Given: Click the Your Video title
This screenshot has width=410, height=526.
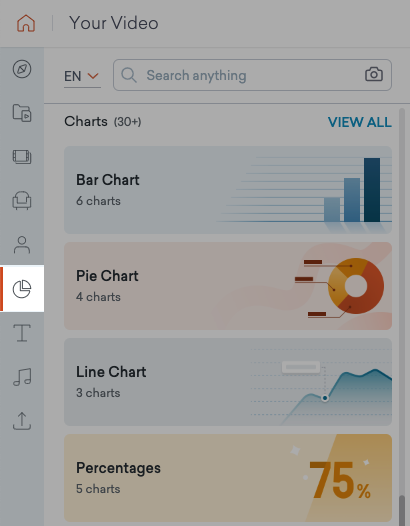Looking at the screenshot, I should pyautogui.click(x=114, y=23).
